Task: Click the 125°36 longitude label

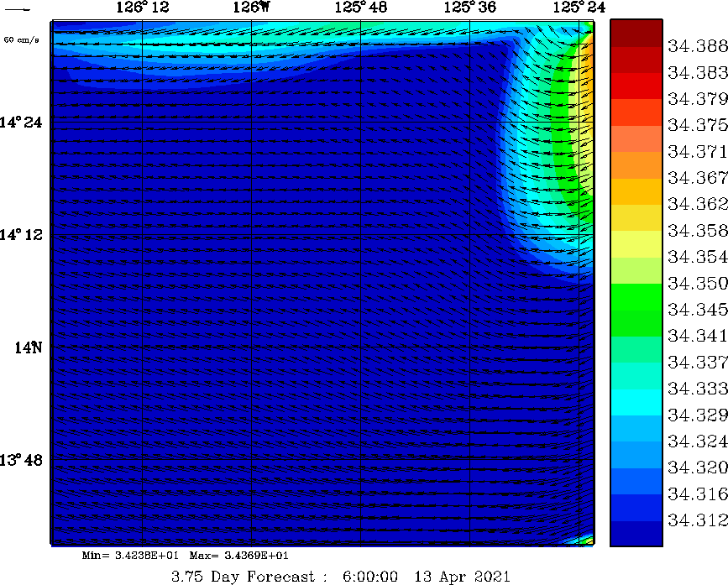Action: (x=470, y=7)
